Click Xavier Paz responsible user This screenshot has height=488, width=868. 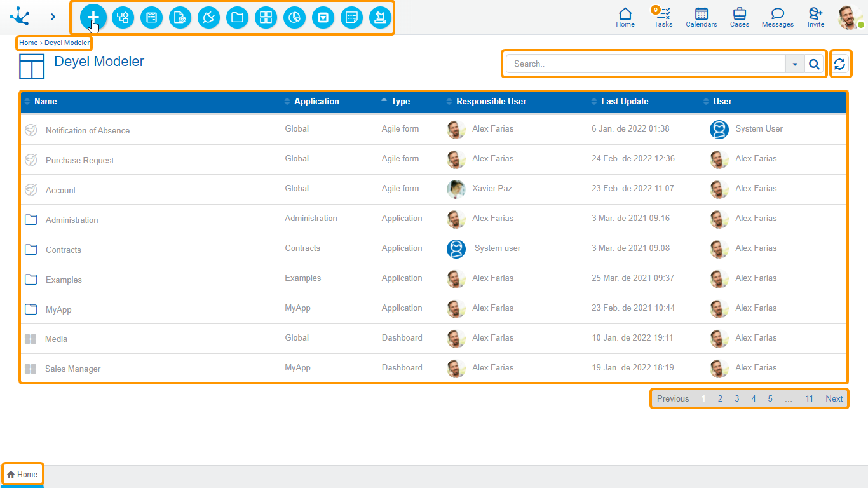pos(492,188)
